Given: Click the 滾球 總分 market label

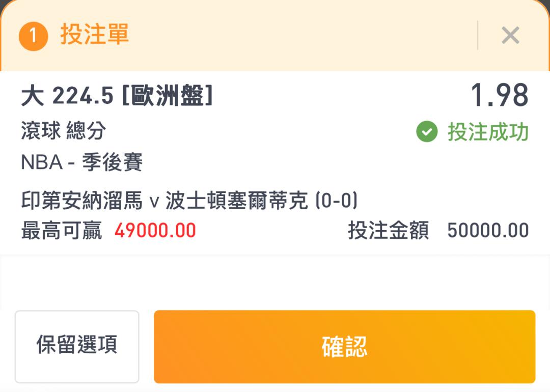Looking at the screenshot, I should coord(64,130).
